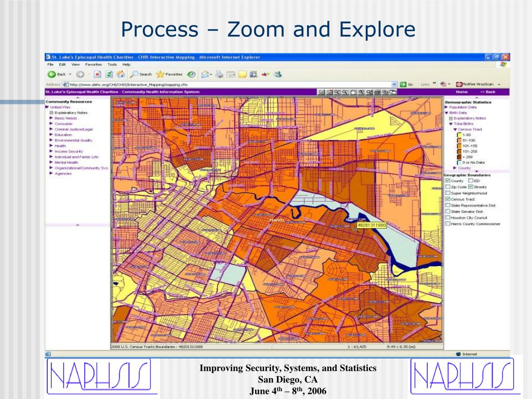Open the File menu
The width and height of the screenshot is (532, 399).
click(x=50, y=64)
